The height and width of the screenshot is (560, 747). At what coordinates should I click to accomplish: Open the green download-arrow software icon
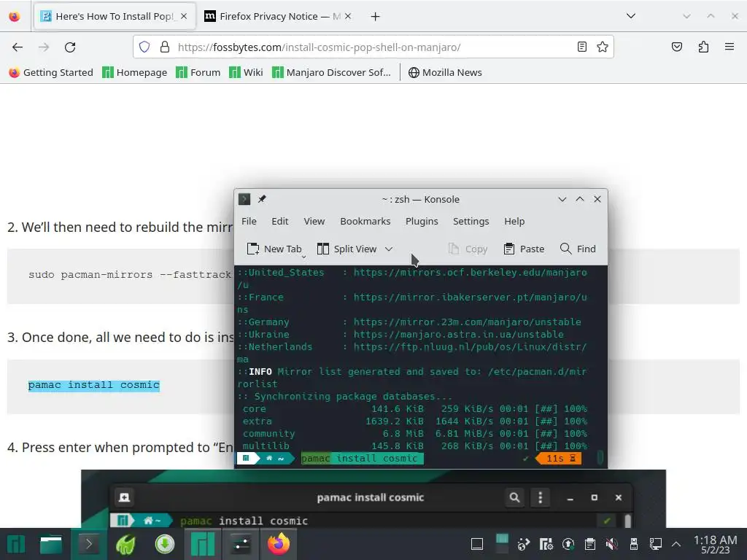tap(164, 544)
